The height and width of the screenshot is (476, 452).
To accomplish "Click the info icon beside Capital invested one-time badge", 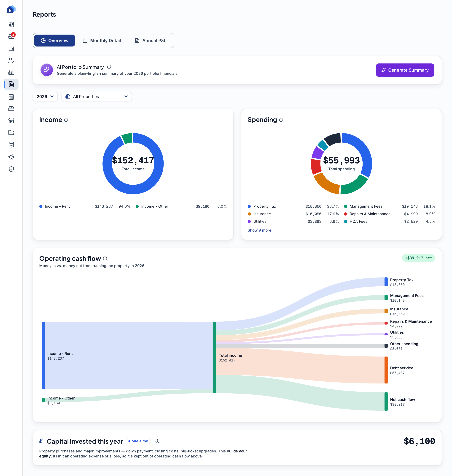I will [157, 441].
